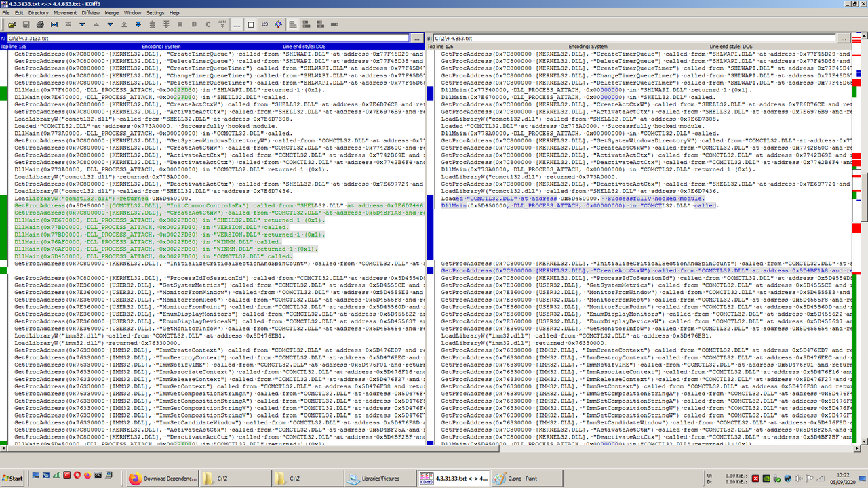Open the Windows Start button

point(13,479)
